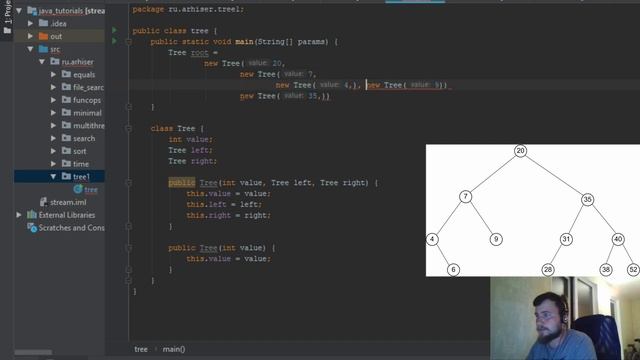The height and width of the screenshot is (360, 640).
Task: Click package ru.arhiser.tree1 statement
Action: pyautogui.click(x=188, y=9)
